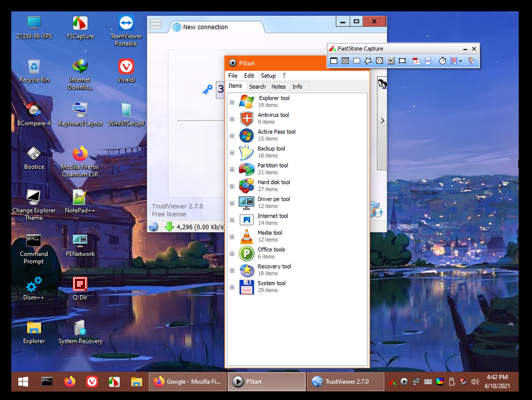
Task: Click FastStone output destination floppy icon
Action: tap(453, 60)
